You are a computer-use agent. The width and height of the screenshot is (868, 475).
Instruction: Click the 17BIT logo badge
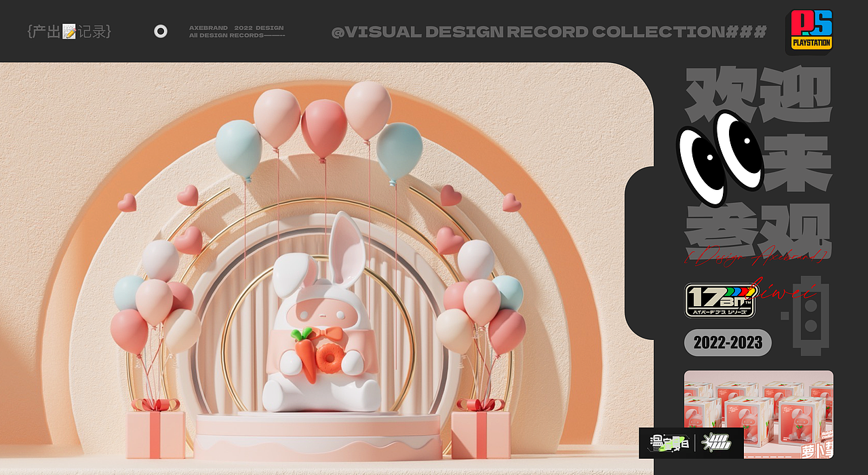point(720,300)
